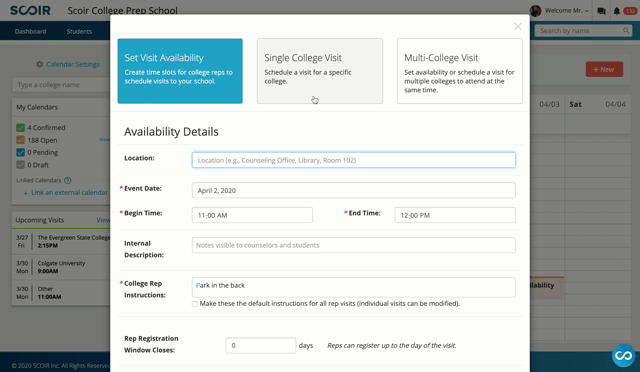
Task: Open the Event Date April 2, 2020 picker
Action: pyautogui.click(x=353, y=190)
